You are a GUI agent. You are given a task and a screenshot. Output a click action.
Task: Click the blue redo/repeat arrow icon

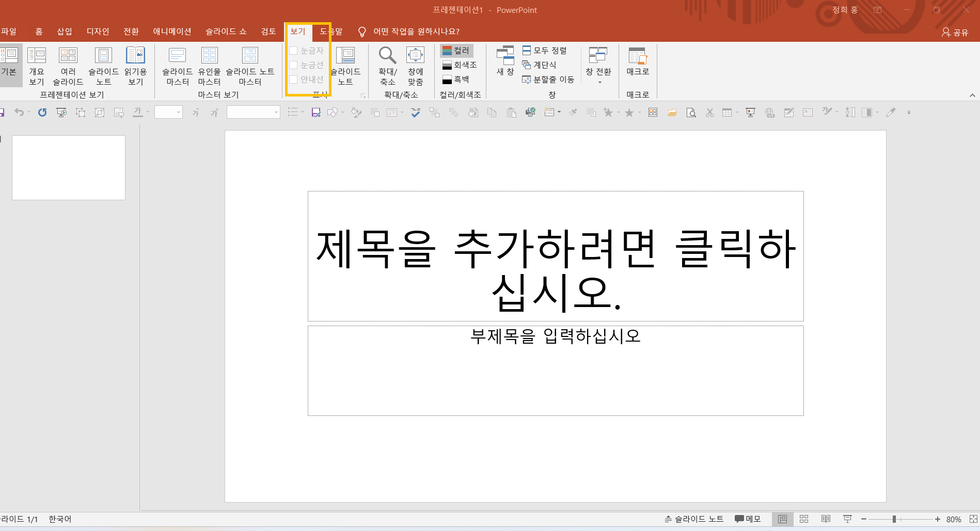(42, 112)
